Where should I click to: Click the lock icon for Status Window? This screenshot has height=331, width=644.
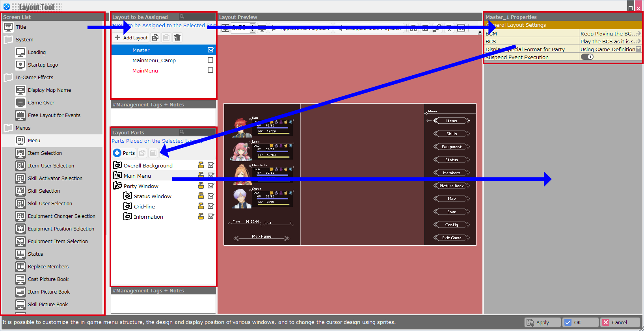point(201,196)
